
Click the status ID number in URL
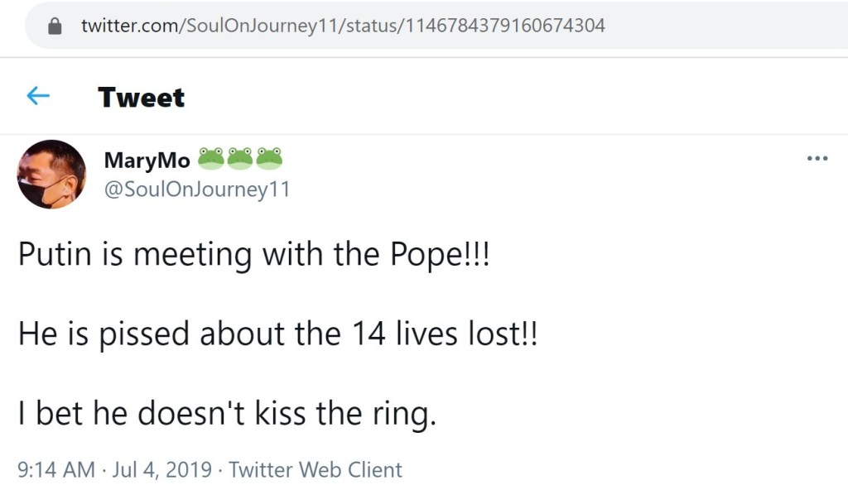click(503, 26)
